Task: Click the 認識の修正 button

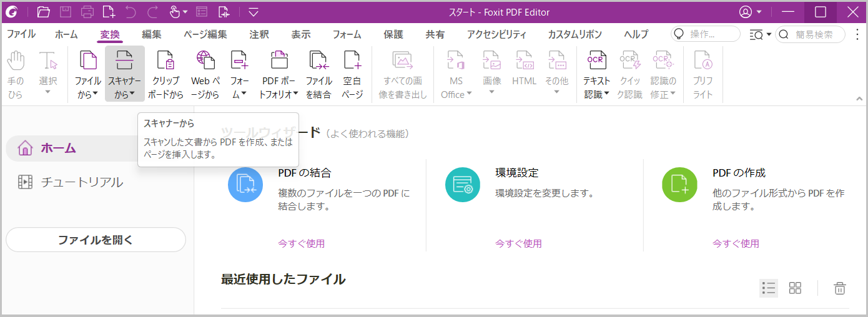Action: click(663, 75)
